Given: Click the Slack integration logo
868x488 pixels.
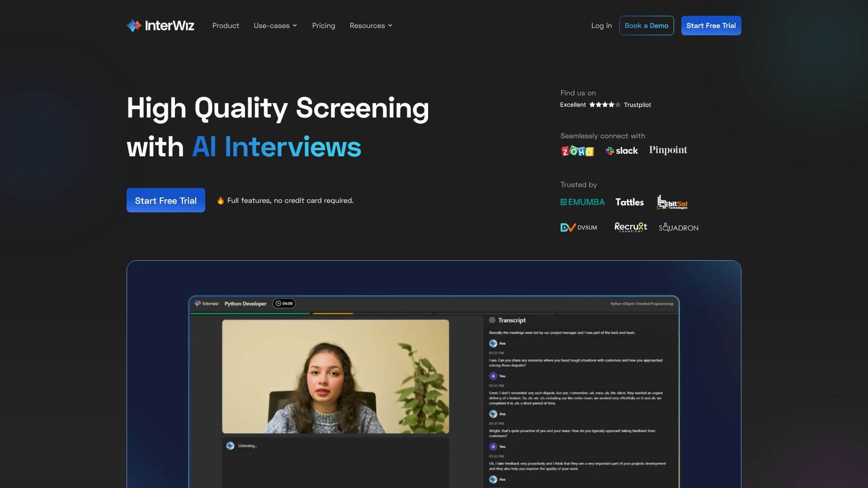Looking at the screenshot, I should (622, 151).
